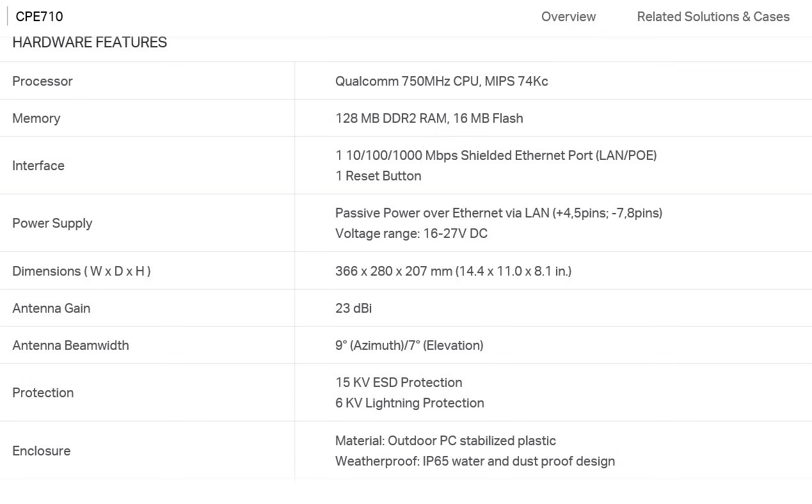Click Shielded Ethernet Port description line
The image size is (812, 504).
496,155
